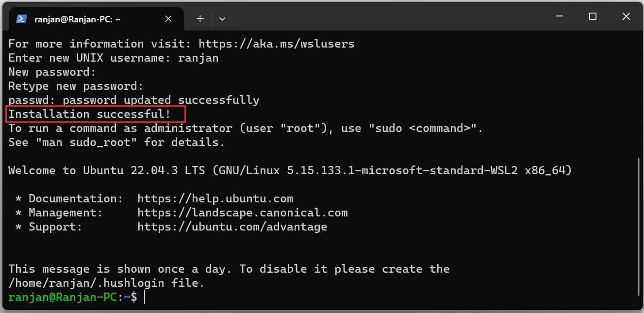Click the blinking cursor at the prompt
This screenshot has width=644, height=313.
click(143, 297)
